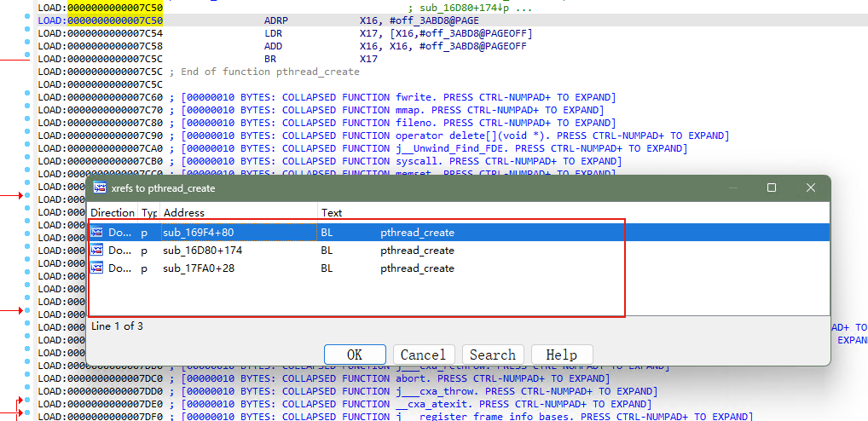Viewport: 868px width, 421px height.
Task: Click the collapsed function fwrite line
Action: [327, 97]
